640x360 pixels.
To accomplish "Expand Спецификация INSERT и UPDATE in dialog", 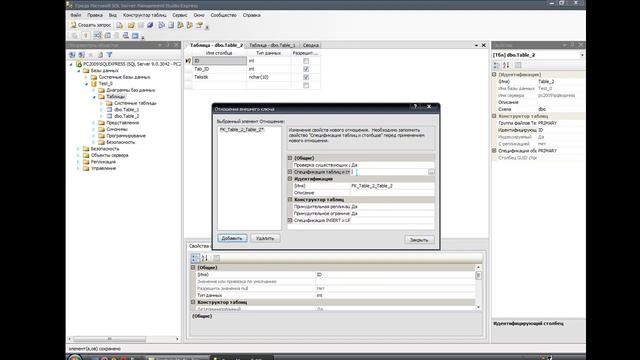I will coord(290,220).
